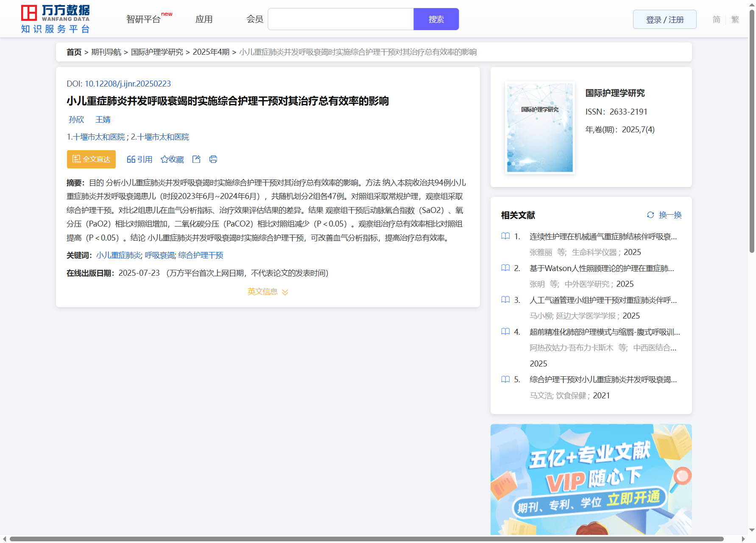
Task: Click the 登录 / 注册 button
Action: coord(664,20)
